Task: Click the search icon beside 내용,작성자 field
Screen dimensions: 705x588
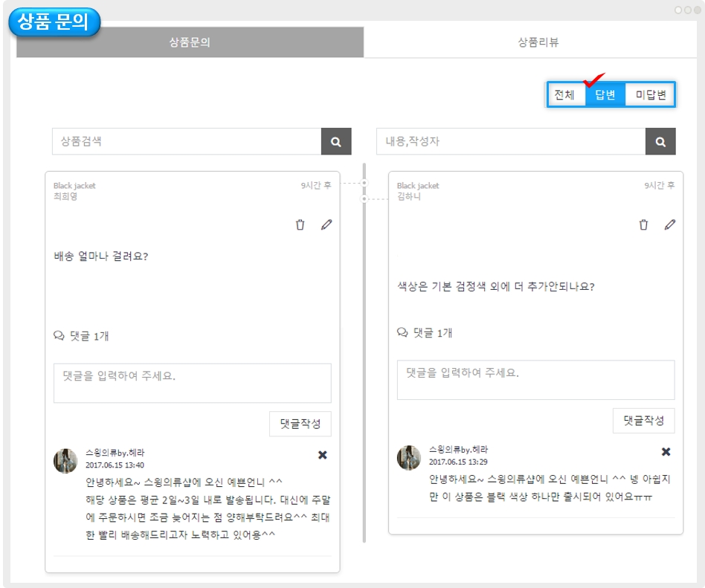Action: pyautogui.click(x=660, y=141)
